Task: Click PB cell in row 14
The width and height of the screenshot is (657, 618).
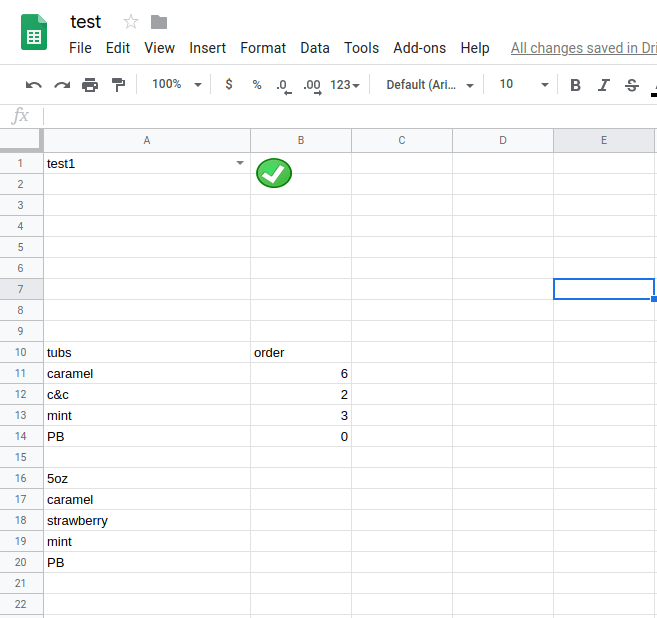Action: (147, 436)
